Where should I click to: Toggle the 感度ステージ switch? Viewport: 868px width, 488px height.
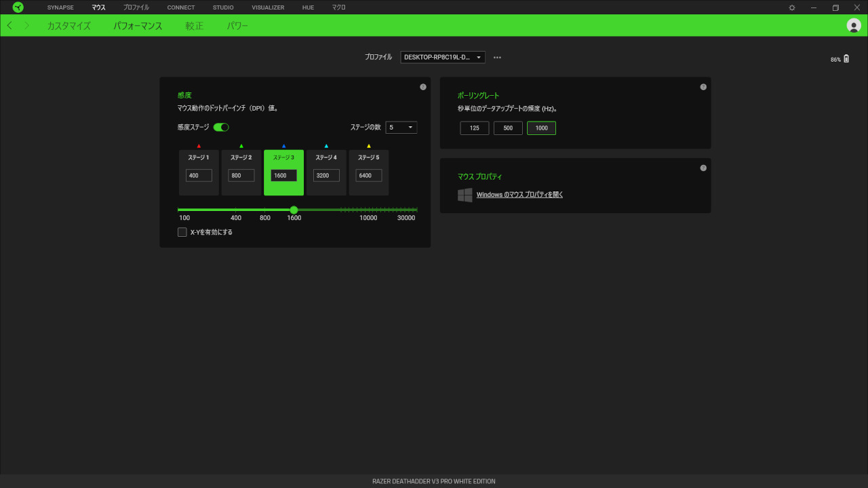(x=221, y=127)
